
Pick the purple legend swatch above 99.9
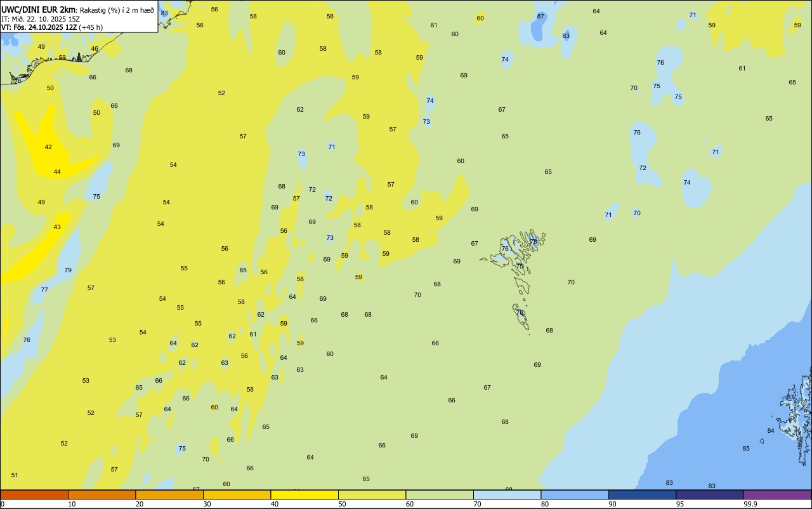(778, 494)
